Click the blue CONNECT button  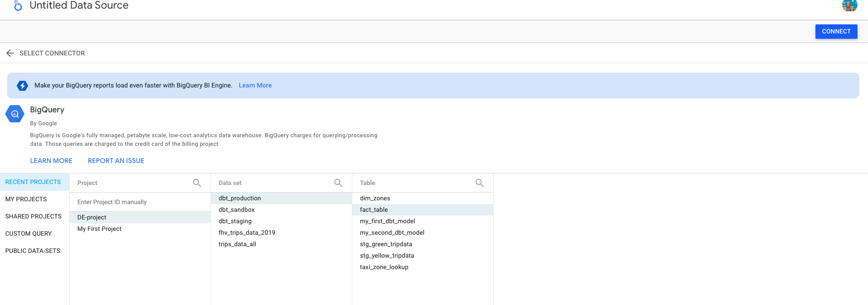coord(836,32)
